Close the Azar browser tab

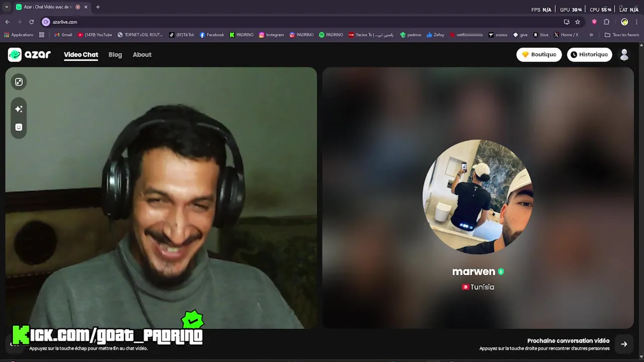(x=86, y=7)
